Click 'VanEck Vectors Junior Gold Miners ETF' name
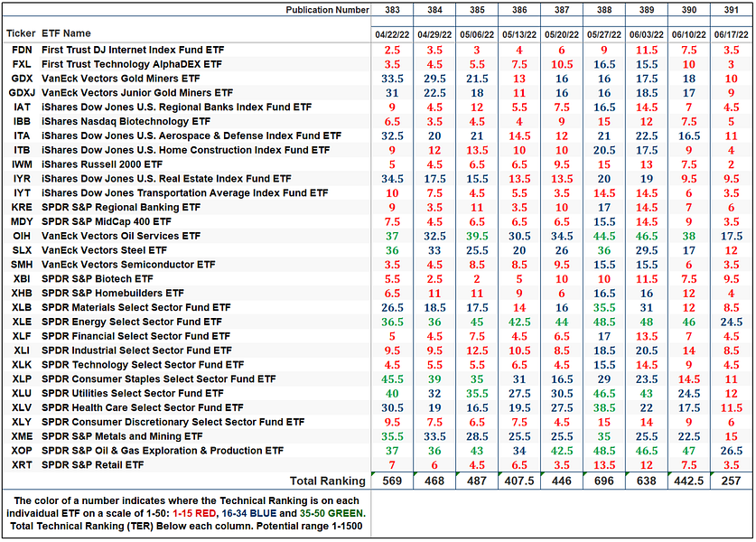This screenshot has width=756, height=542. (x=137, y=92)
